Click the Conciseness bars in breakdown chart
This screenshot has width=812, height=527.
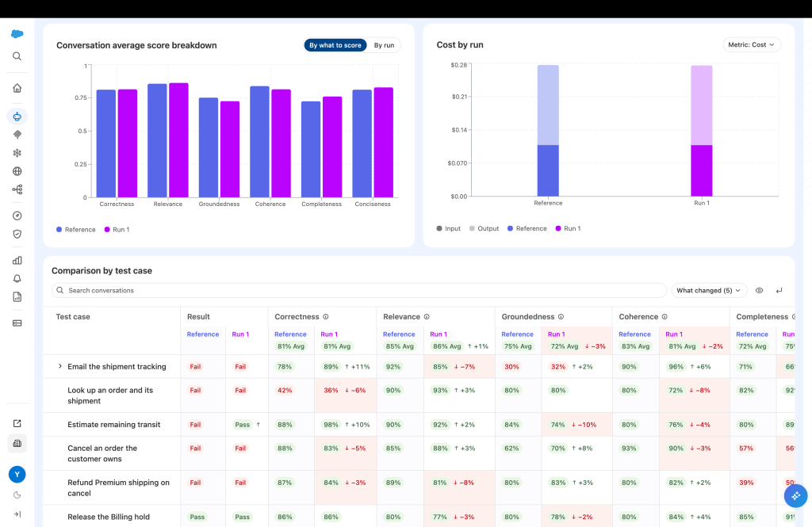373,143
